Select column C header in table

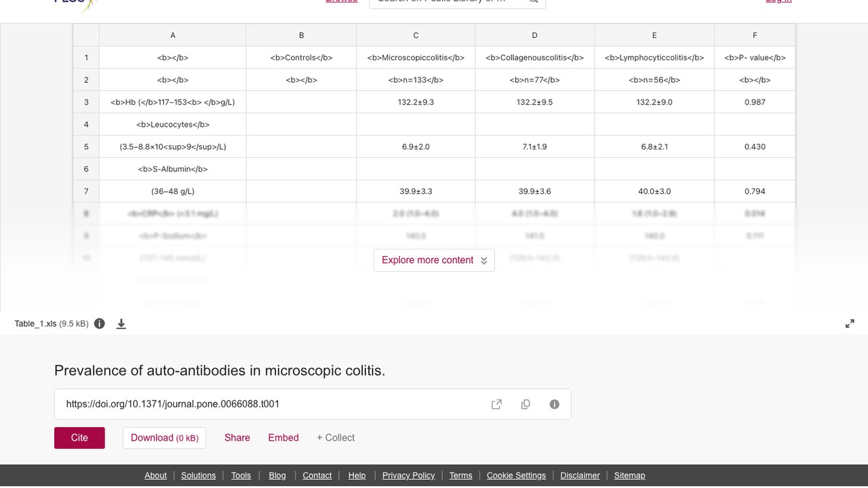point(416,35)
